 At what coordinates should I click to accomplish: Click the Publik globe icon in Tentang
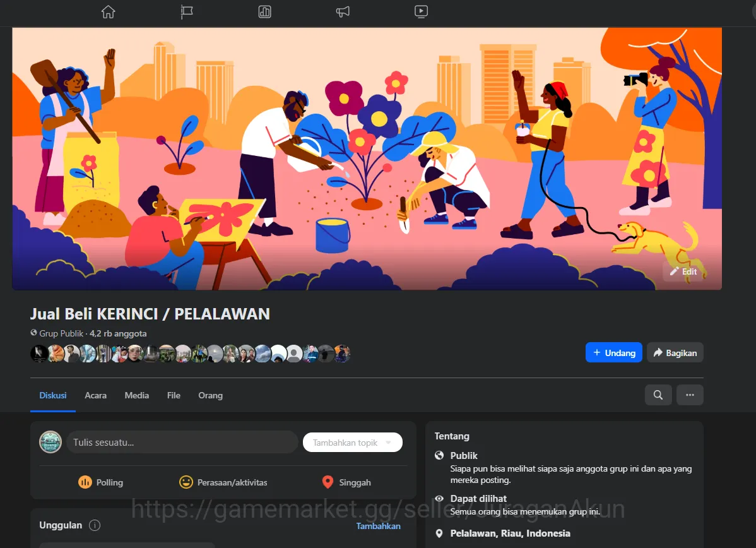439,455
